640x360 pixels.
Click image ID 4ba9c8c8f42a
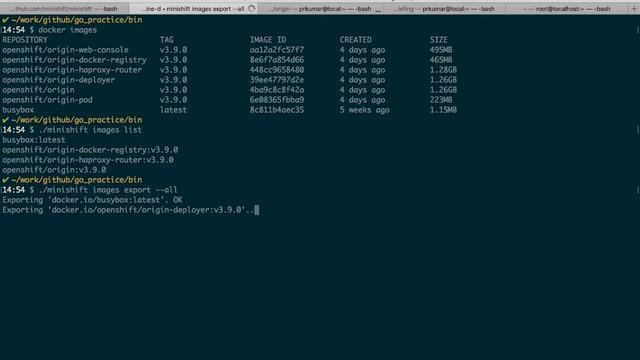click(x=277, y=90)
